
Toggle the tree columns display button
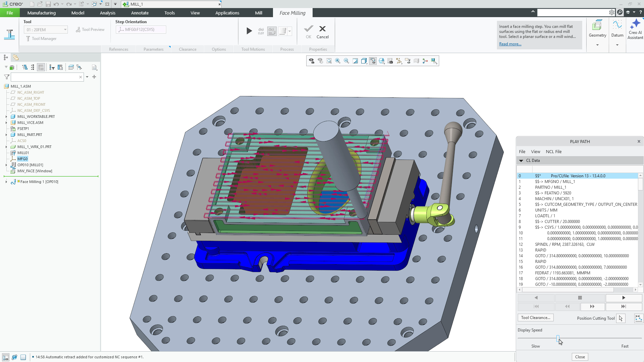coord(41,67)
